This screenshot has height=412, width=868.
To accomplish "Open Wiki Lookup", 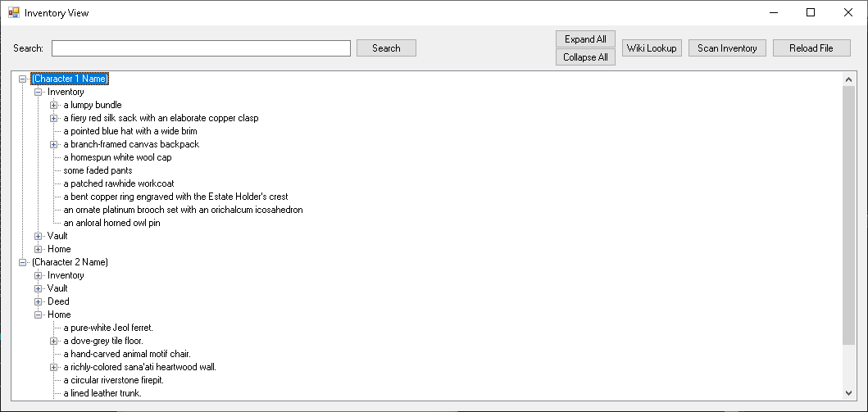I will (x=652, y=48).
